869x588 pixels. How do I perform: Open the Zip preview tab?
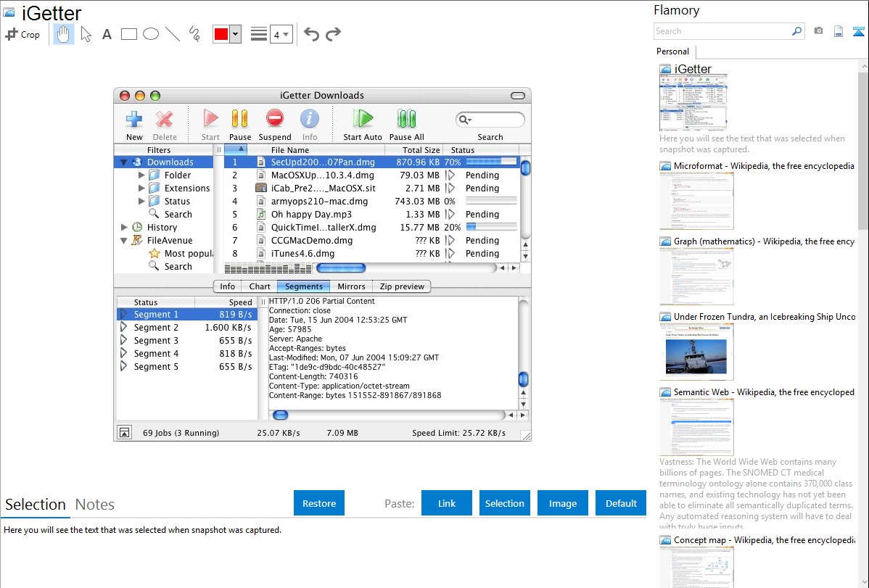point(402,286)
